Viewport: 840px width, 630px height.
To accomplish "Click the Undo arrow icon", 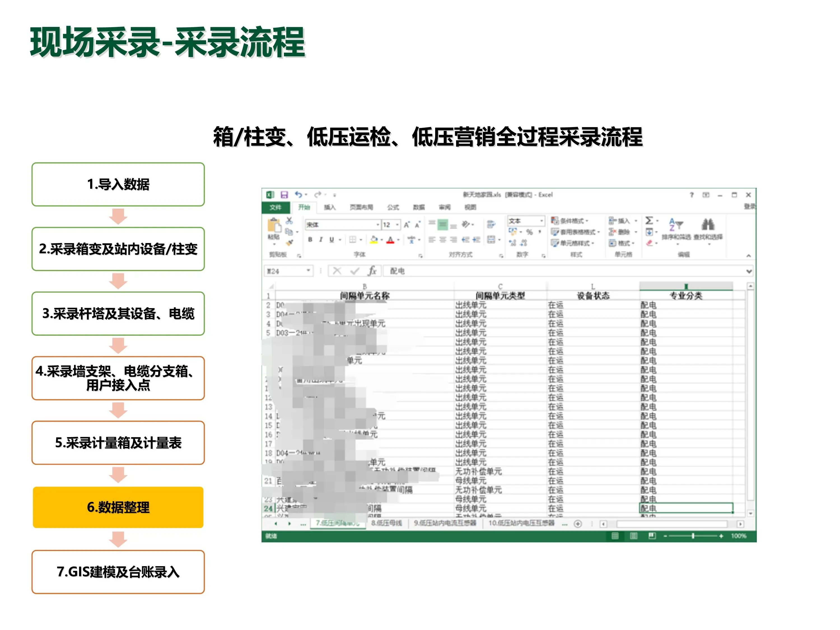I will [x=298, y=195].
